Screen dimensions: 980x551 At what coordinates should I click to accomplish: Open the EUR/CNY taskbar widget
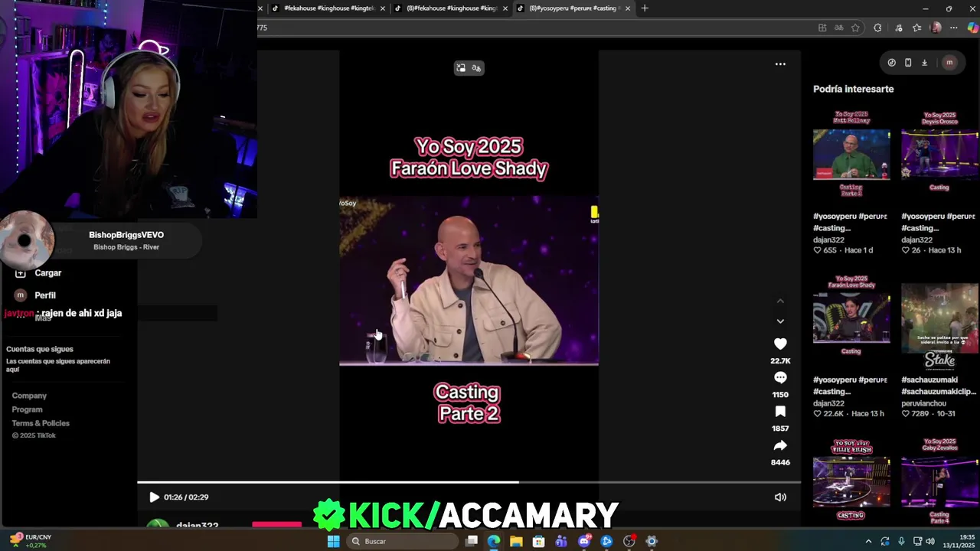tap(29, 541)
